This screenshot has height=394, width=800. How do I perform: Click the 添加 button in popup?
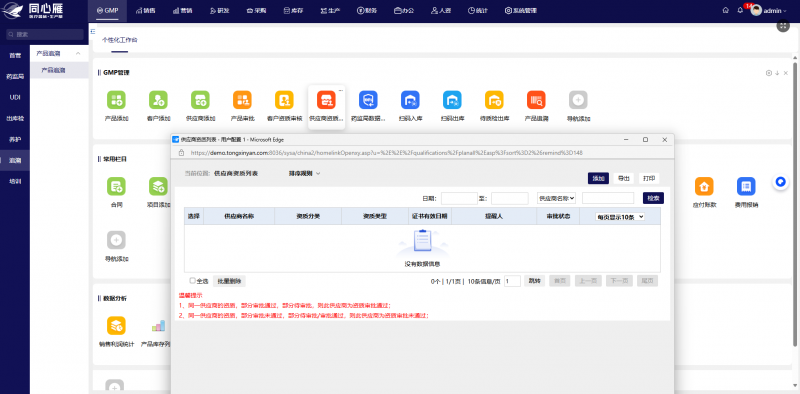tap(598, 178)
